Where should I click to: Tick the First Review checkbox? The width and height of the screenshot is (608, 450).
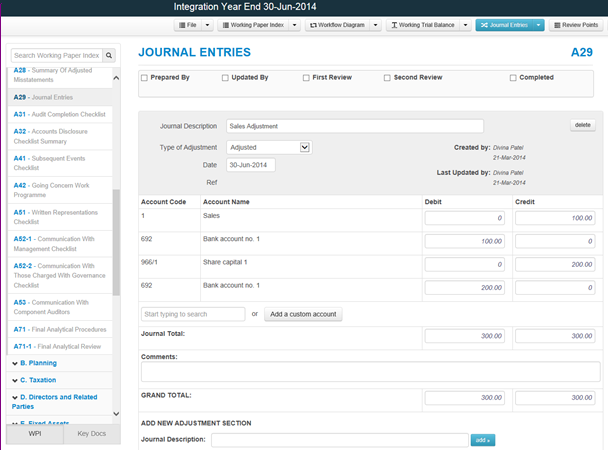306,78
